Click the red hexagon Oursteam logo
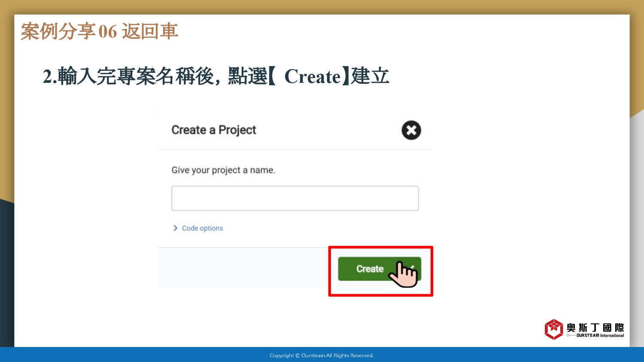This screenshot has width=644, height=362. (x=554, y=329)
